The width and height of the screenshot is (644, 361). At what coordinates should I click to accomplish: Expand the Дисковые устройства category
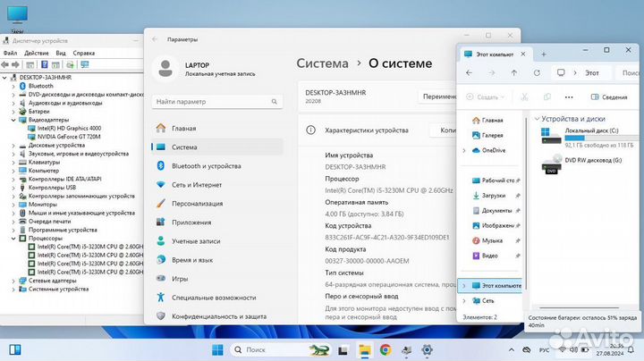(13, 146)
